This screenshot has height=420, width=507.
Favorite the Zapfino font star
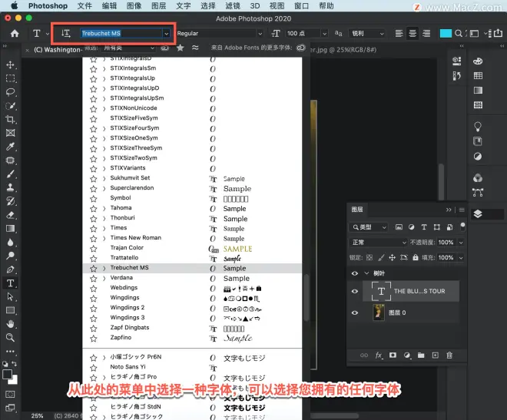click(94, 339)
